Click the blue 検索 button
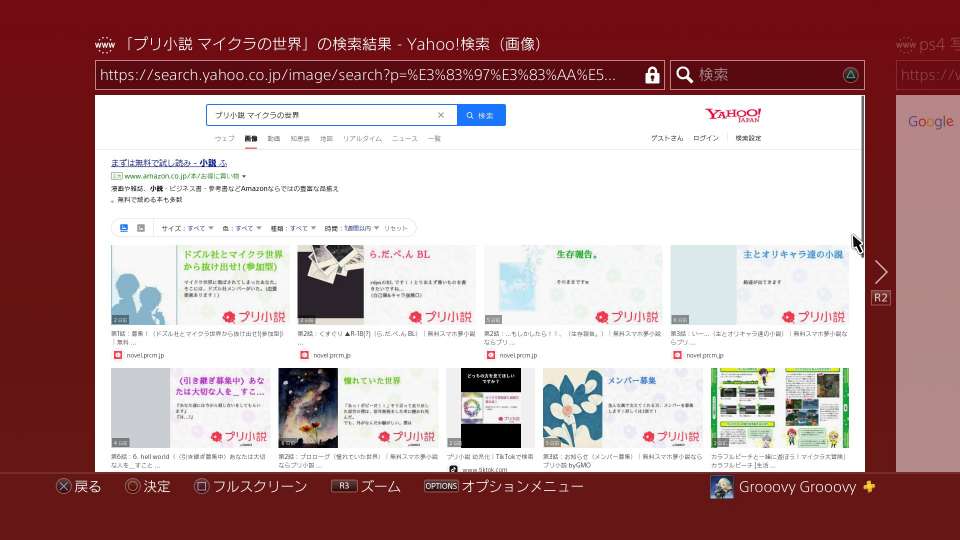 [x=481, y=115]
